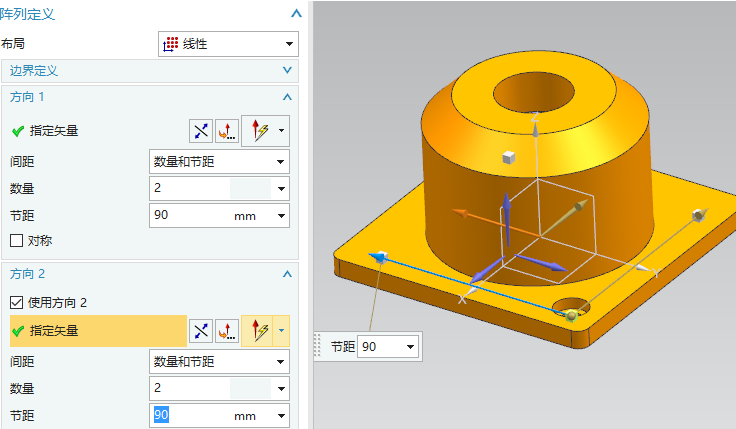736x429 pixels.
Task: Open vector dialog icon in 方向 2
Action: (227, 330)
